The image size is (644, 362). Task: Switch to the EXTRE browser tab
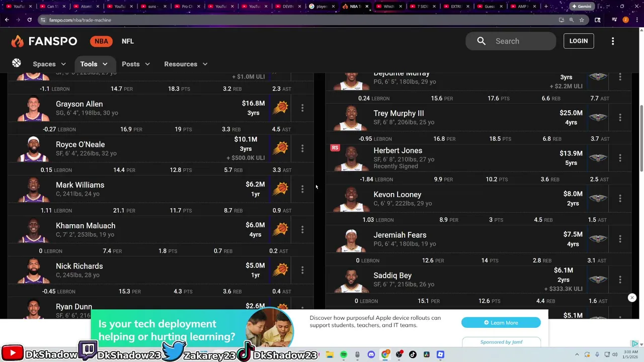click(457, 6)
